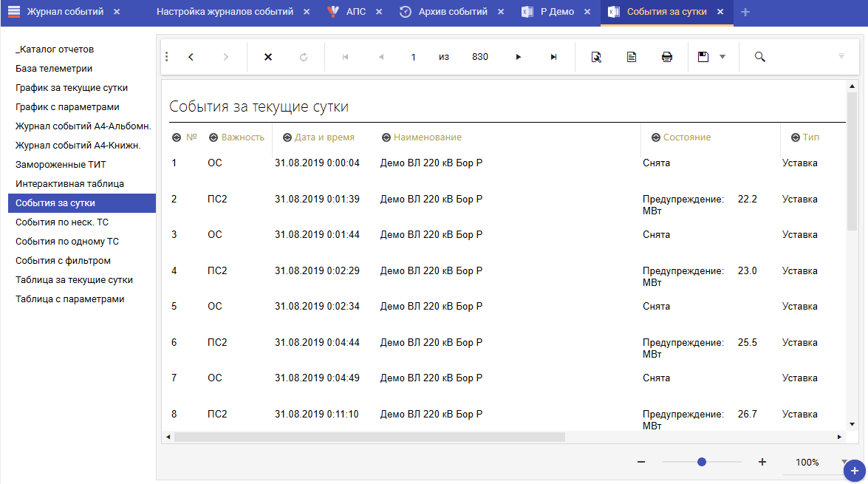Switch to the Архив событий tab
This screenshot has width=868, height=484.
click(452, 12)
